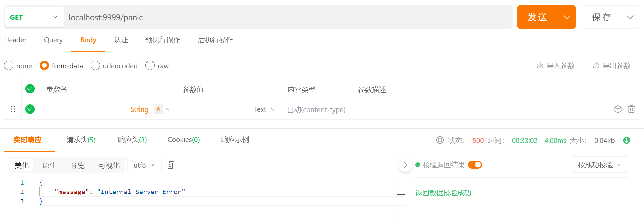The image size is (644, 220).
Task: Click the download response icon
Action: [627, 140]
